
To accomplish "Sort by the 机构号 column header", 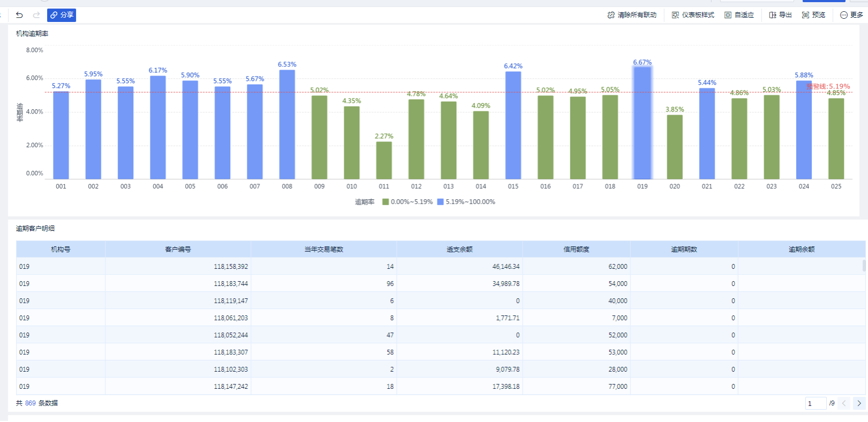I will (61, 249).
